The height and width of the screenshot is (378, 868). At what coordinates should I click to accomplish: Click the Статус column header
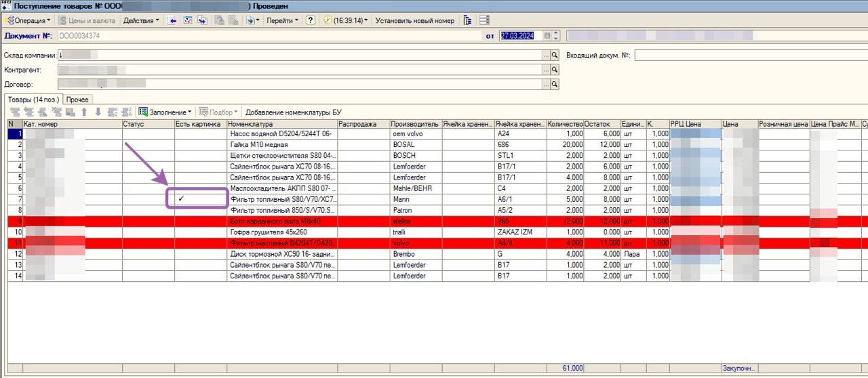[x=148, y=124]
